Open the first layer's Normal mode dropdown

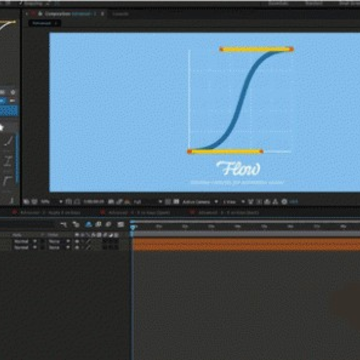click(25, 241)
